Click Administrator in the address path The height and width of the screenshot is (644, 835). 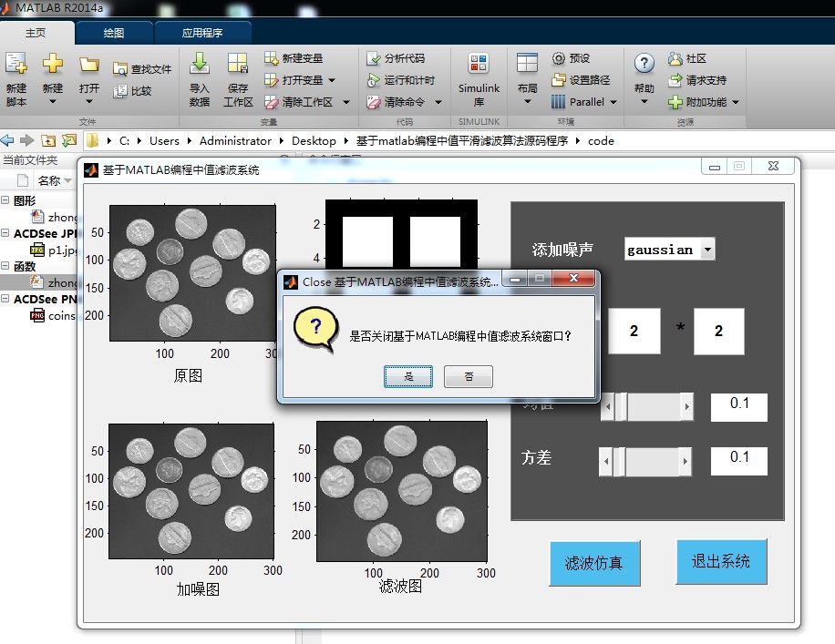tap(235, 141)
